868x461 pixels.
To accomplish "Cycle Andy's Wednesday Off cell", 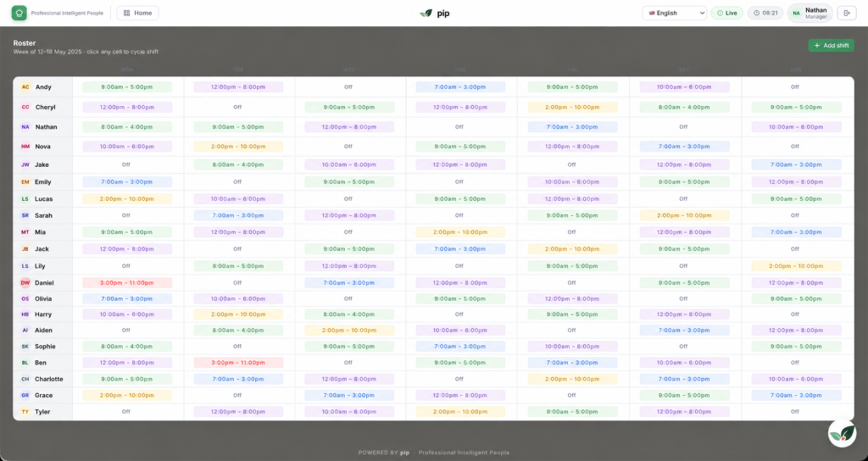I will [348, 87].
